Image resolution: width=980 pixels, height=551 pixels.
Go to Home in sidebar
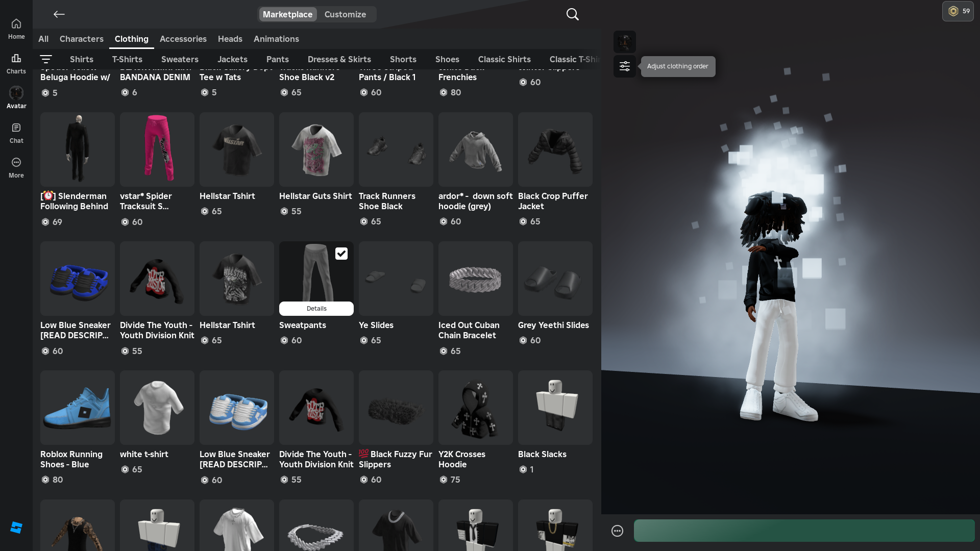pyautogui.click(x=16, y=29)
